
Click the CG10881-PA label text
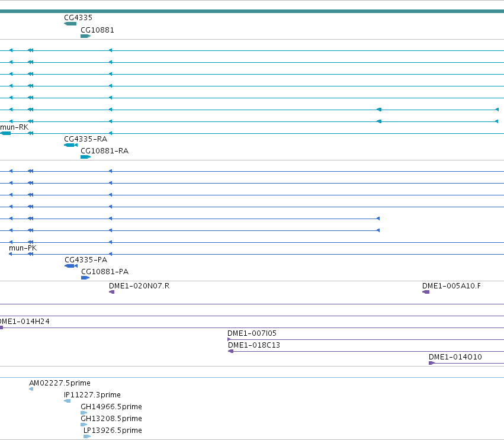105,272
